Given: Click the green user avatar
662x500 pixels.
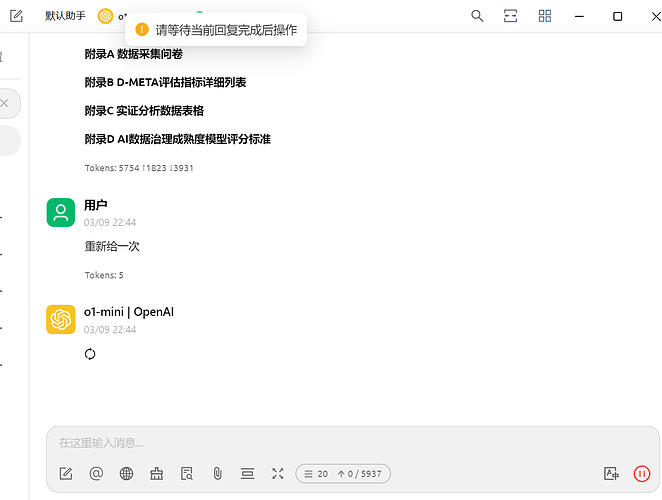Looking at the screenshot, I should [x=61, y=212].
